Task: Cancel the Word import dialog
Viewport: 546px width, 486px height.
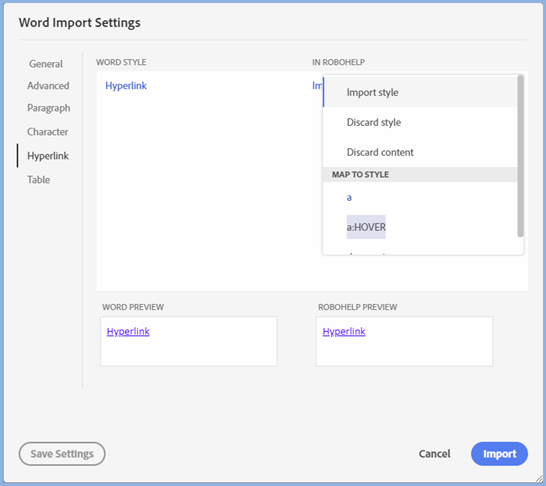Action: (434, 454)
